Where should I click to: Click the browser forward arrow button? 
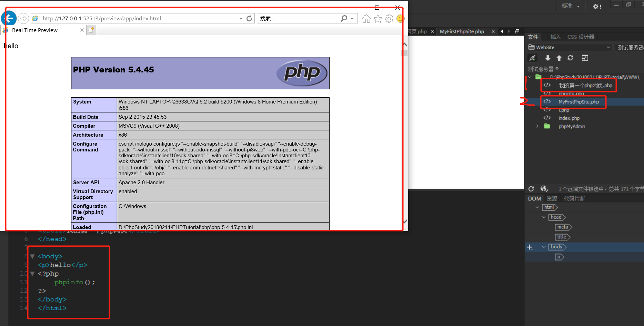[23, 18]
